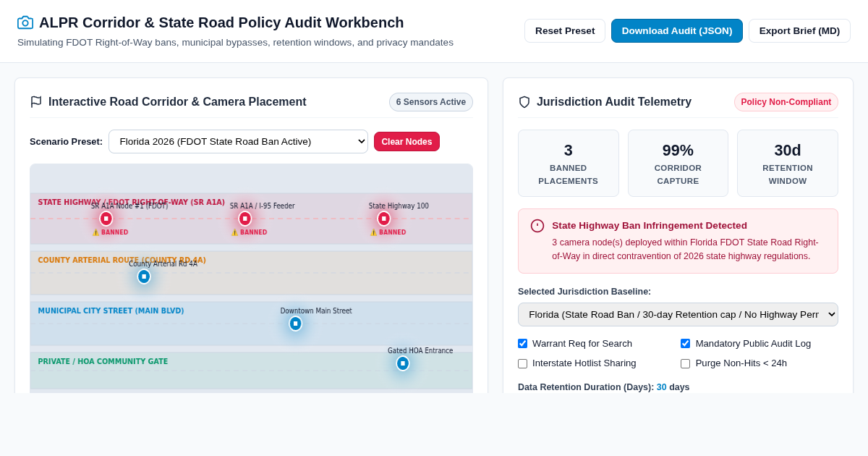The image size is (868, 456).
Task: Open the Scenario Preset dropdown
Action: tap(238, 142)
